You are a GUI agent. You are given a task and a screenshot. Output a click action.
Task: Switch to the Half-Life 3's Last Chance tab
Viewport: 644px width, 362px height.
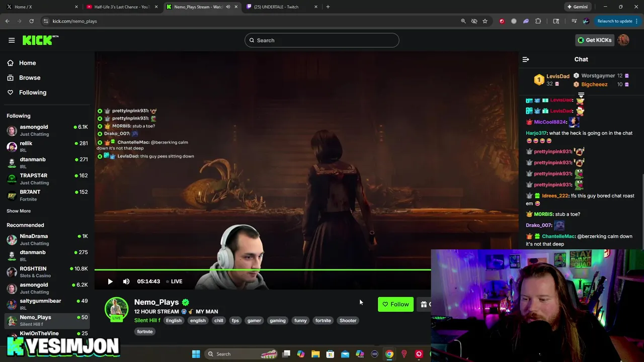[122, 7]
